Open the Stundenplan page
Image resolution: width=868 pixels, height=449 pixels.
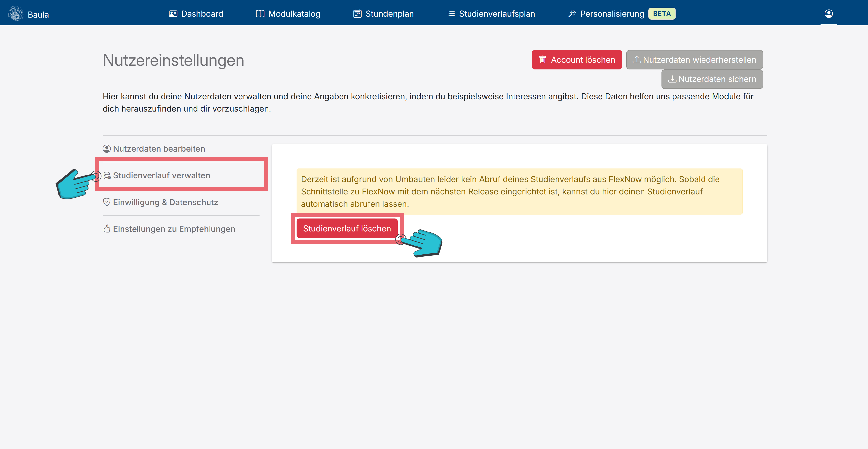(383, 13)
